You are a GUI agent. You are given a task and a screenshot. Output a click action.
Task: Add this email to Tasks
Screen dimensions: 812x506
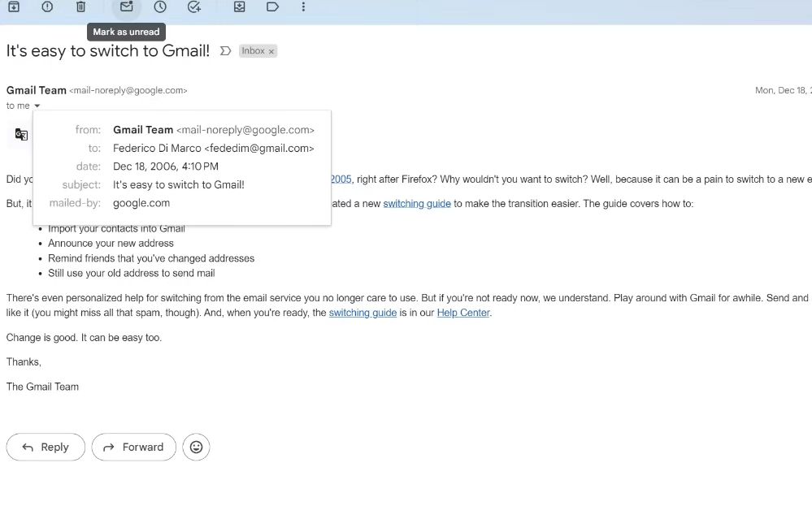click(194, 6)
